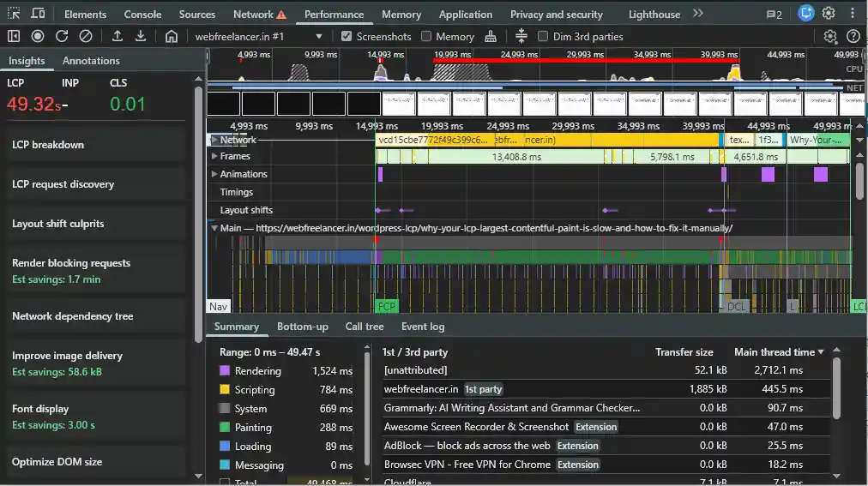Expand the Network track
The width and height of the screenshot is (868, 486).
[214, 140]
